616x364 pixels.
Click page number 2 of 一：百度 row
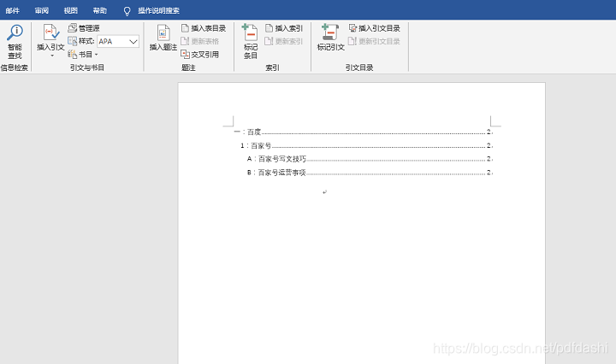click(489, 132)
